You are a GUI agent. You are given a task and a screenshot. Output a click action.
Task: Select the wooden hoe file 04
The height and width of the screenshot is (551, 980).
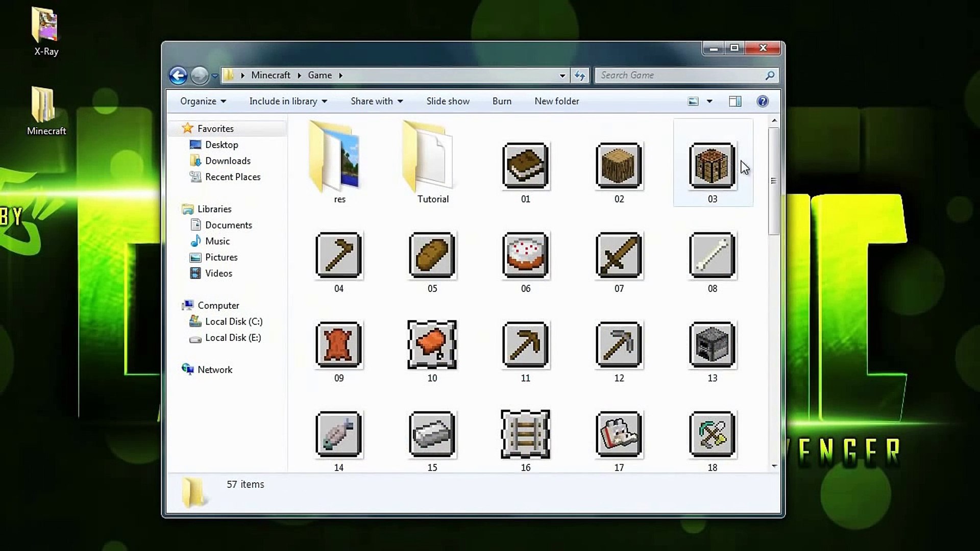tap(338, 256)
